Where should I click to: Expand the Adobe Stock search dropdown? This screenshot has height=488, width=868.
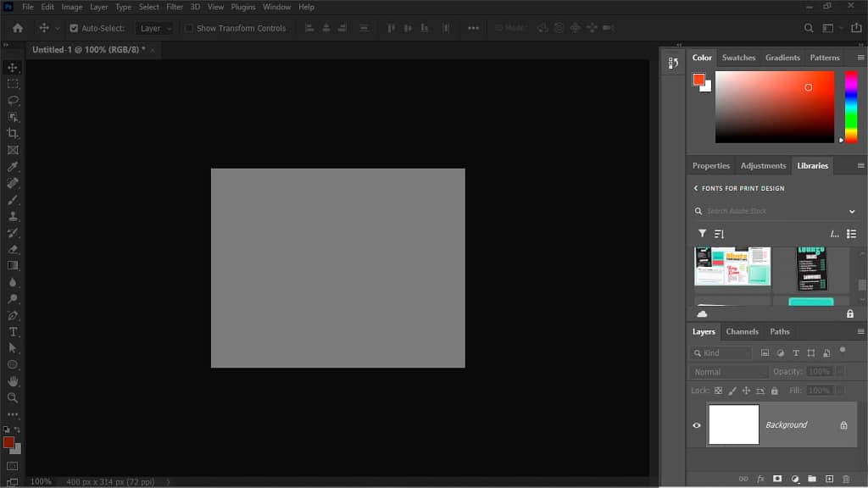pos(852,211)
